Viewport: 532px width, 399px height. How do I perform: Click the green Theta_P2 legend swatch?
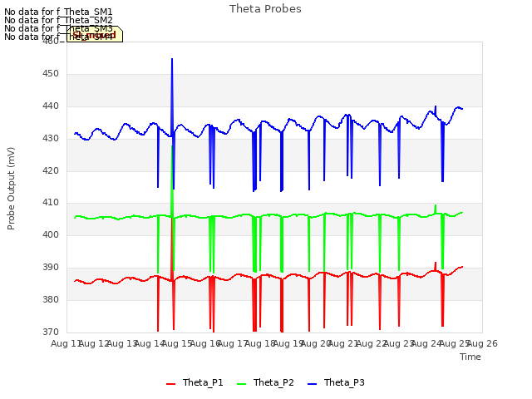pyautogui.click(x=241, y=384)
